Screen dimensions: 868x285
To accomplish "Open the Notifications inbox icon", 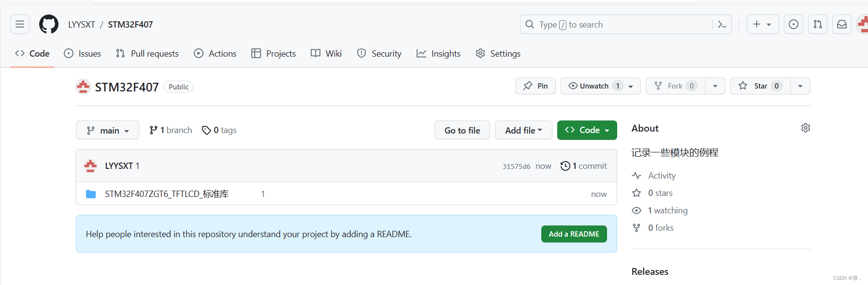I will point(842,24).
